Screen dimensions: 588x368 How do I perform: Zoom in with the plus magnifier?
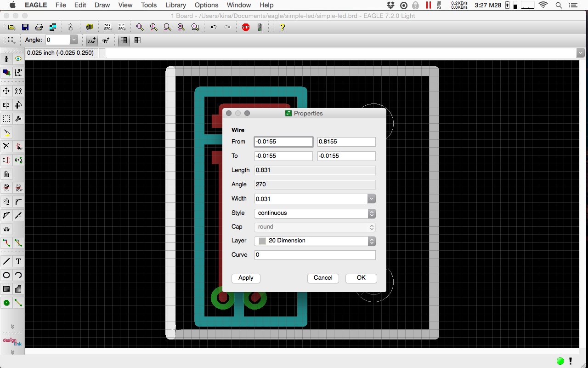[153, 27]
